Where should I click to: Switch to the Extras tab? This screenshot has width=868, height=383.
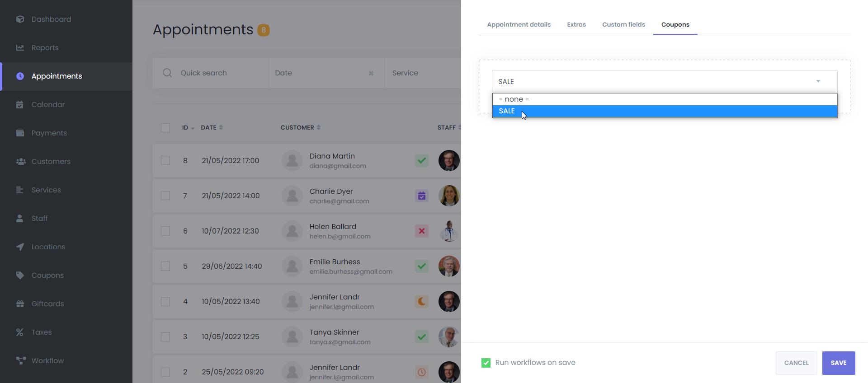tap(576, 24)
